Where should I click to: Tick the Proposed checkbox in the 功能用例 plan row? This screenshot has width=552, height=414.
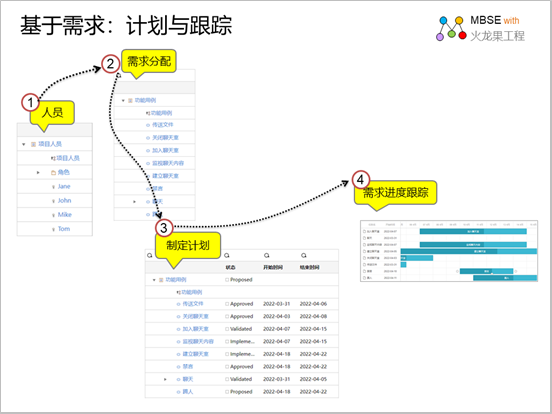pos(227,280)
